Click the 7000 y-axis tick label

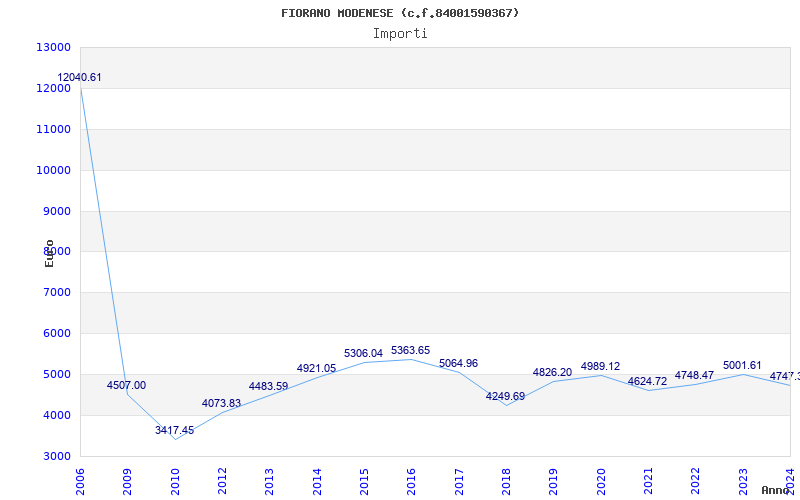click(x=55, y=292)
